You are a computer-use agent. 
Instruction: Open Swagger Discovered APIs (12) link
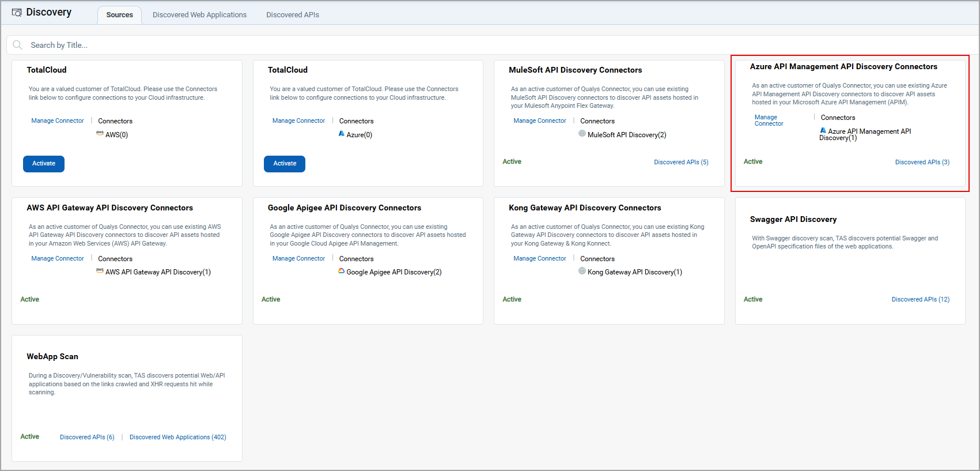coord(921,300)
